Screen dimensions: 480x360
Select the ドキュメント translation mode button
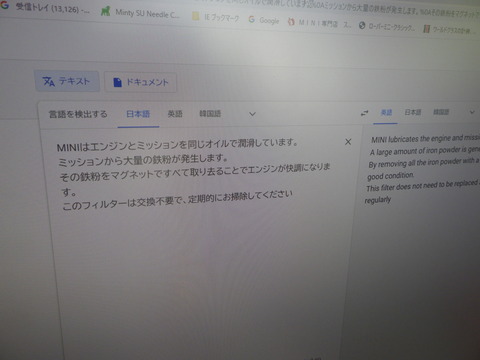[140, 82]
